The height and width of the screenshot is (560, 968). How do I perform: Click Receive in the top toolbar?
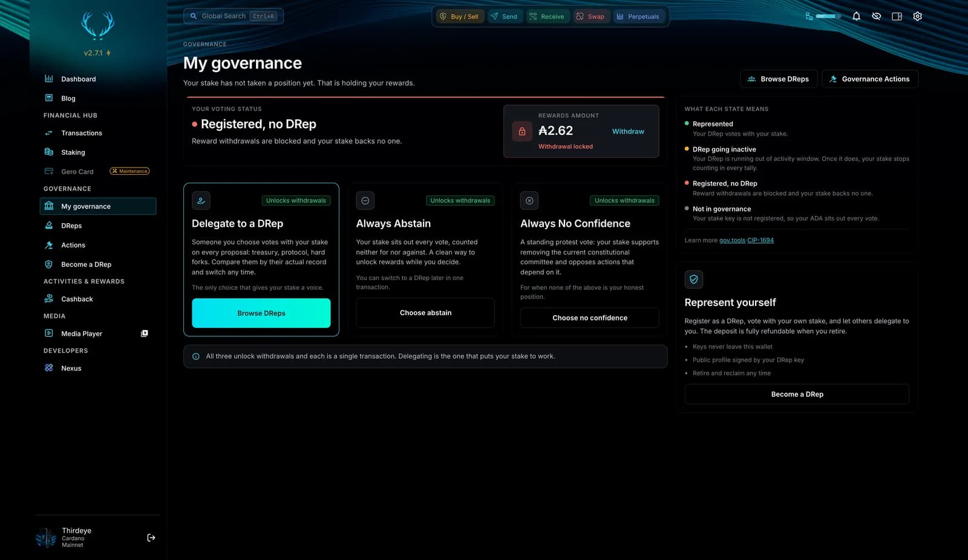click(x=547, y=16)
